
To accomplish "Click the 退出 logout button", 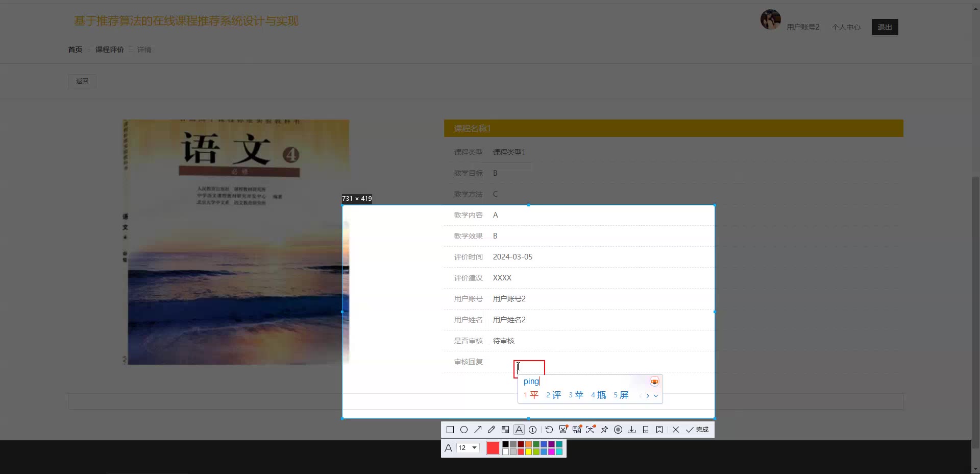I will [x=885, y=27].
